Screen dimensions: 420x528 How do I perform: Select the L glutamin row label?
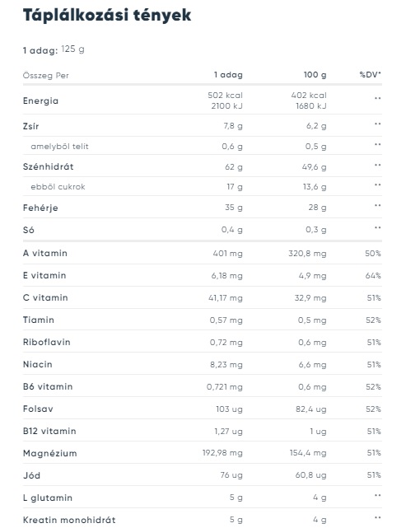coord(48,498)
